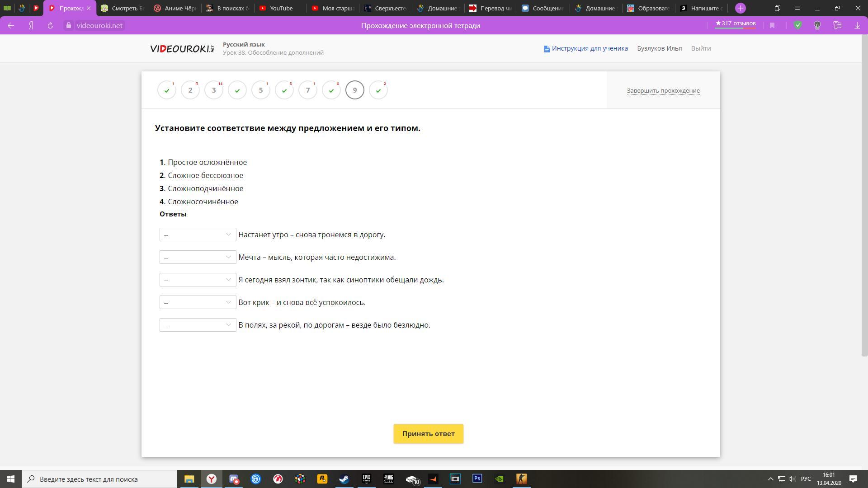The image size is (868, 488).
Task: Go to question 3 circle
Action: click(214, 90)
